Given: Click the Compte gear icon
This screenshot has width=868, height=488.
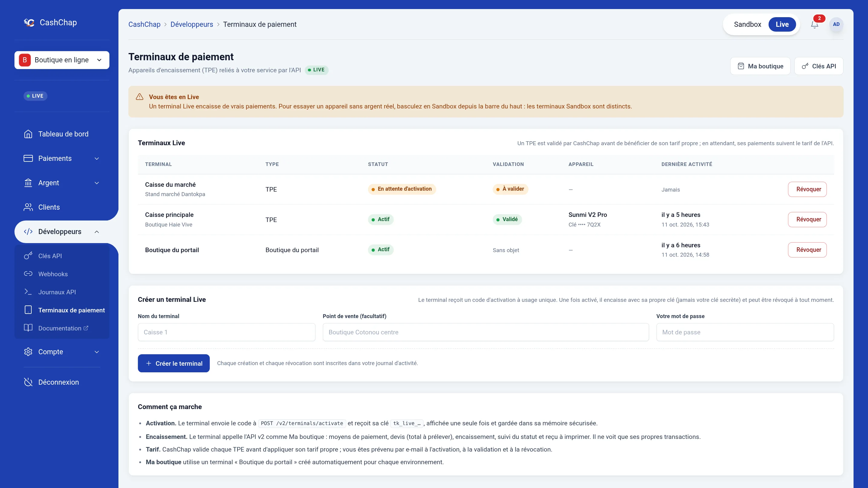Looking at the screenshot, I should pos(28,352).
